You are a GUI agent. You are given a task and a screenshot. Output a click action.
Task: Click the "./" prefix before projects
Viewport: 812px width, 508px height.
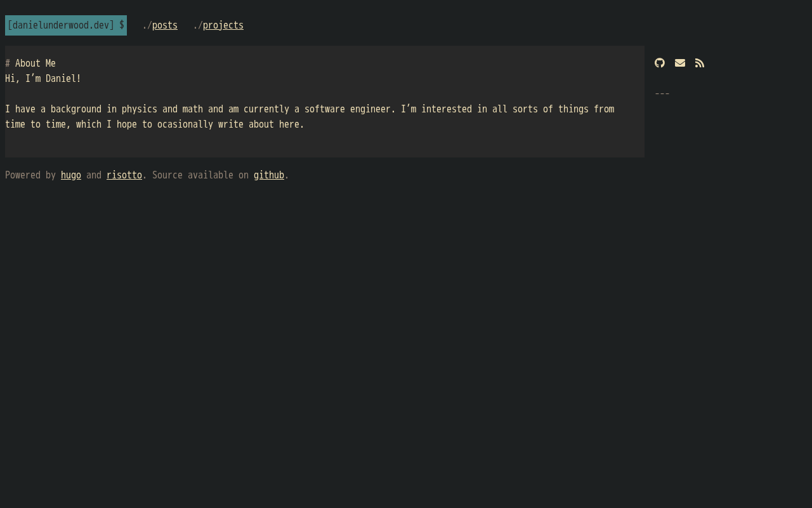197,25
